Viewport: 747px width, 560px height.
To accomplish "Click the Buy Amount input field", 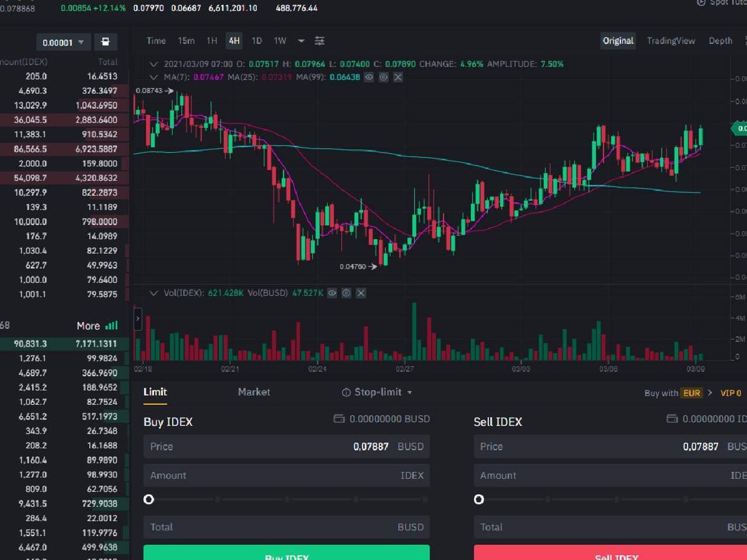I will pyautogui.click(x=287, y=475).
